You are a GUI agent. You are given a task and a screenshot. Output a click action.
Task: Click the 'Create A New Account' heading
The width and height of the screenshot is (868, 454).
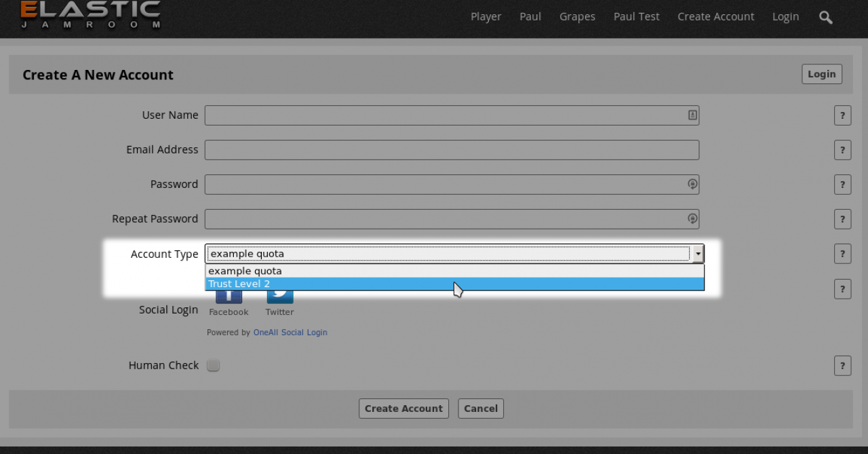(x=98, y=75)
